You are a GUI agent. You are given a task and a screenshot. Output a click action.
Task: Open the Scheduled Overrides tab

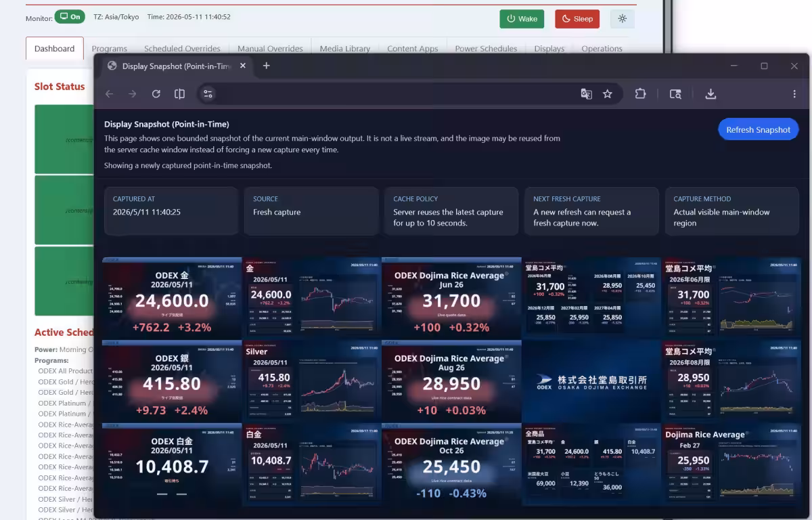coord(182,48)
